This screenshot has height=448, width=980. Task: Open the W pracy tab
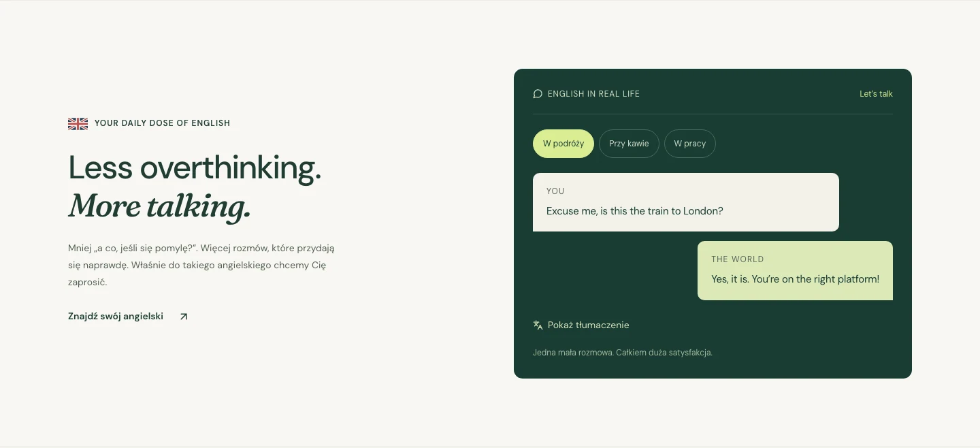click(690, 144)
